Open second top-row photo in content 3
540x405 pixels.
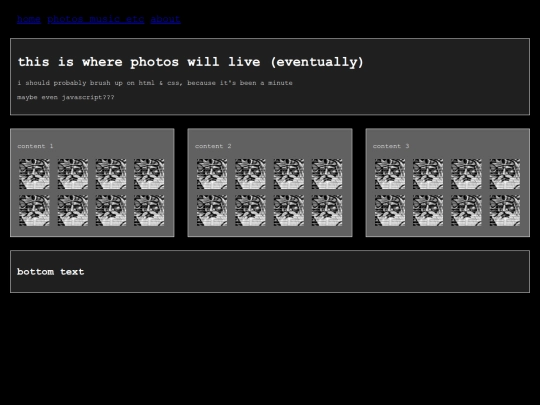point(428,174)
